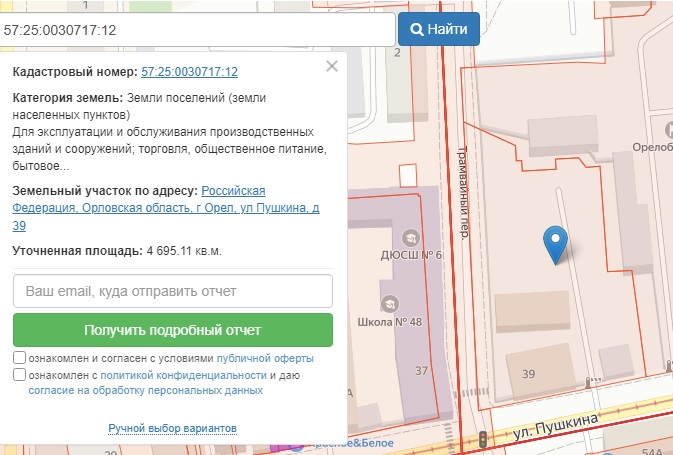Screen dimensions: 673x455
Task: Click the pink Красное&Белое shop icon
Action: point(292,444)
